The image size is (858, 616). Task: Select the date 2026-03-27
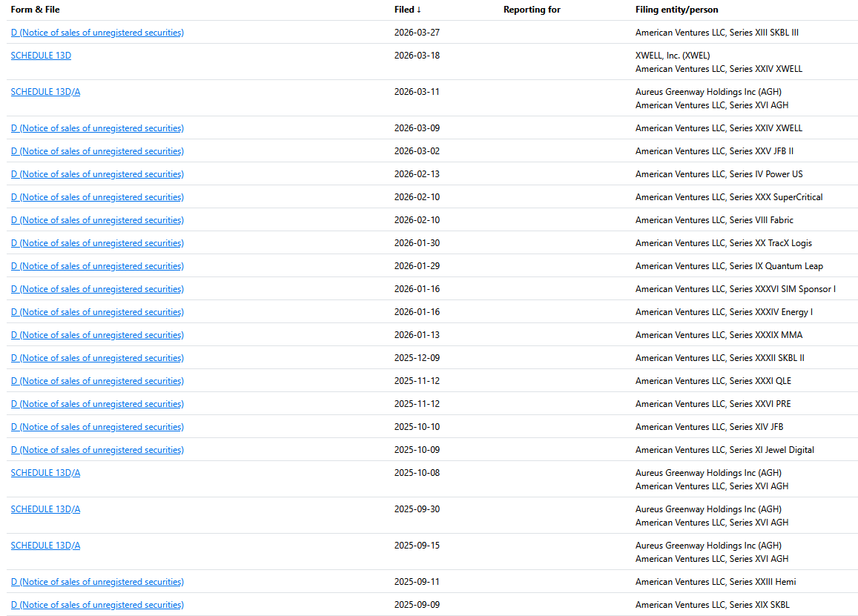tap(417, 33)
